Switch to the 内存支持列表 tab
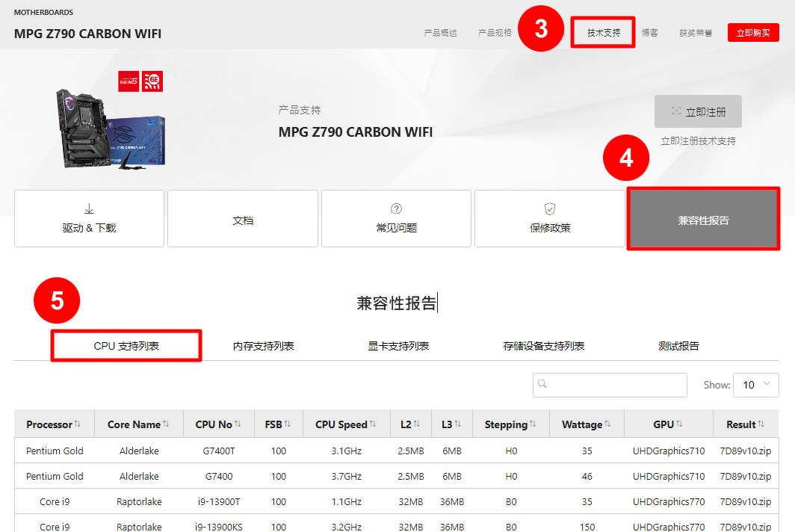 (x=263, y=346)
